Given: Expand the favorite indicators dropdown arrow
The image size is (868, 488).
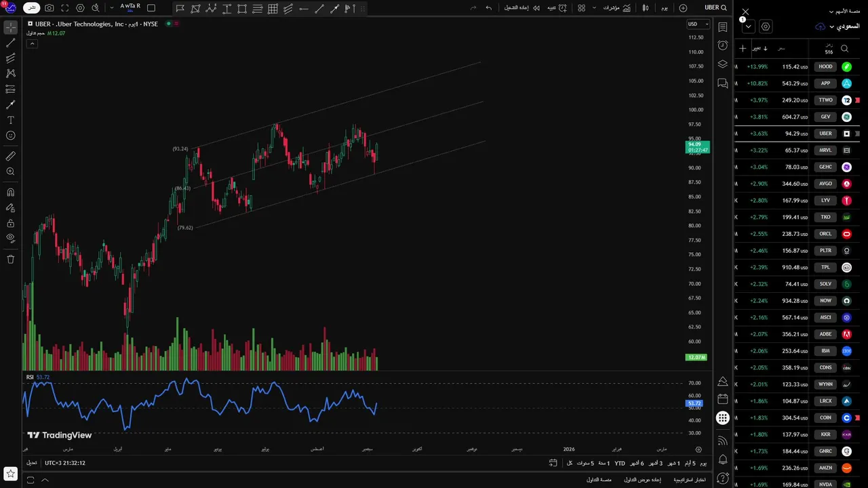Looking at the screenshot, I should tap(595, 8).
